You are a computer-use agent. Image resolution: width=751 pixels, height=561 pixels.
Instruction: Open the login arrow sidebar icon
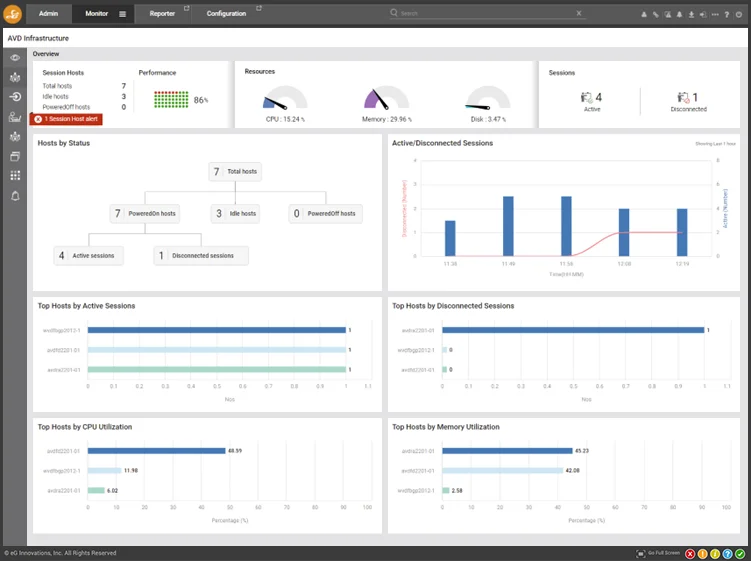(x=15, y=97)
